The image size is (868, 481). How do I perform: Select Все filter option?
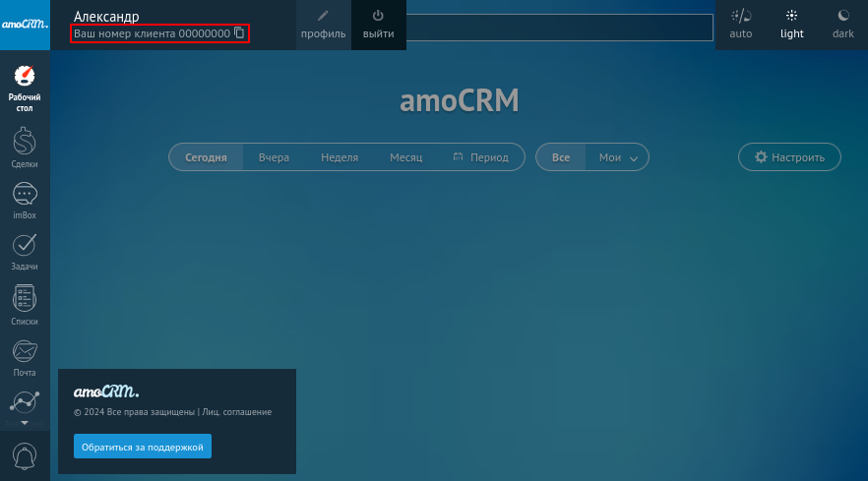pos(561,157)
